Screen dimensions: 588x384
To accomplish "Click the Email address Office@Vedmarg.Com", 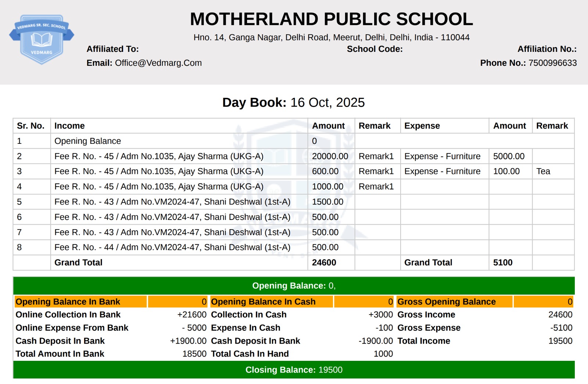I will (x=157, y=63).
